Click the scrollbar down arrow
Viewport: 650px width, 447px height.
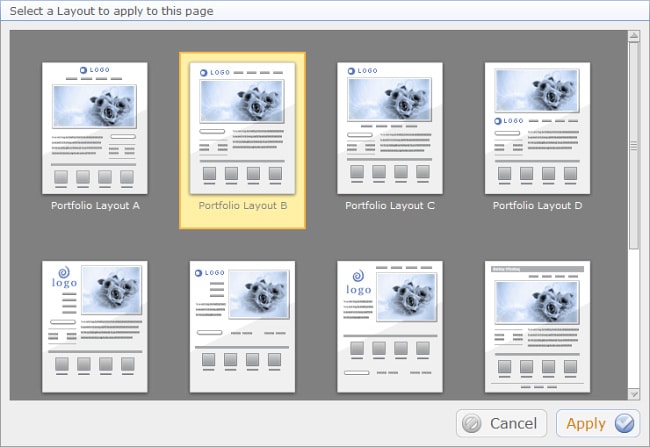633,394
